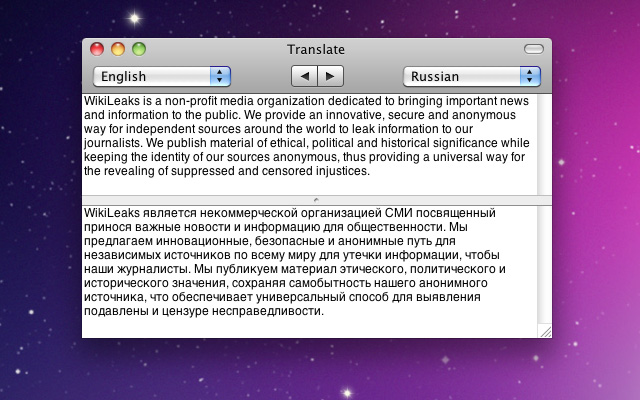This screenshot has height=400, width=640.
Task: Click the word "журналисты" in the translation
Action: coord(151,269)
